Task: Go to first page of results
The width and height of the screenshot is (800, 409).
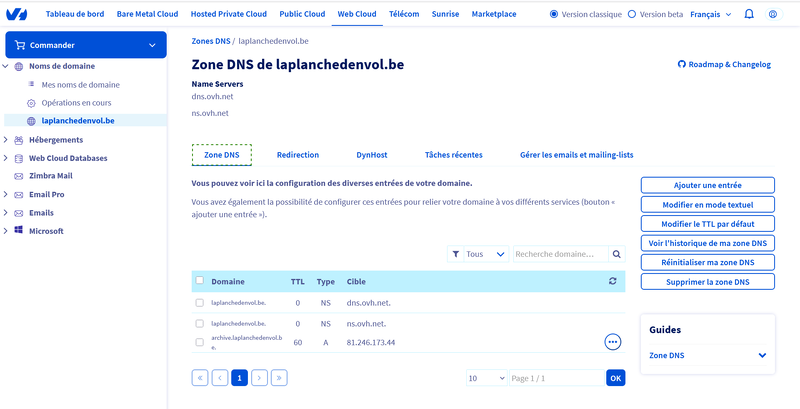Action: tap(200, 378)
